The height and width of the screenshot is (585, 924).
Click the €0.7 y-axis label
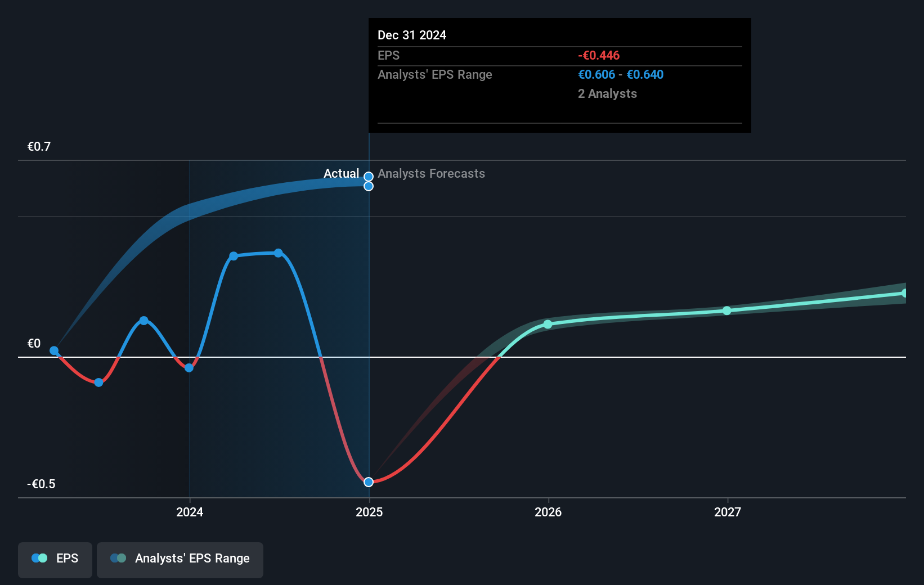click(x=39, y=147)
